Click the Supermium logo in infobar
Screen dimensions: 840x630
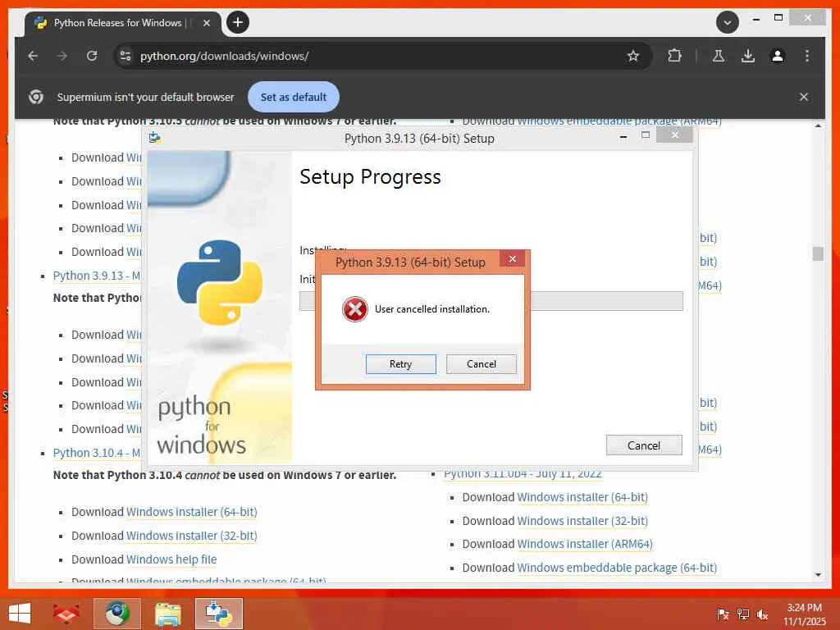[x=36, y=97]
